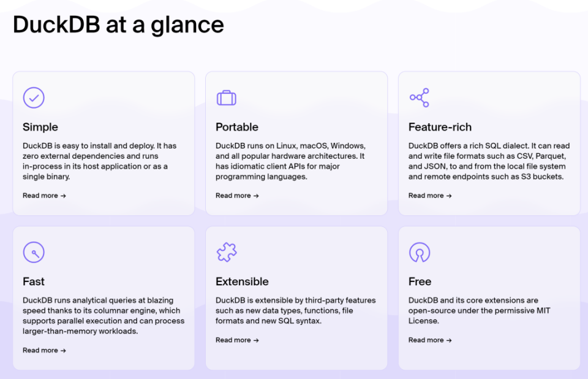Click the Free card heading
This screenshot has height=379, width=588.
[420, 281]
